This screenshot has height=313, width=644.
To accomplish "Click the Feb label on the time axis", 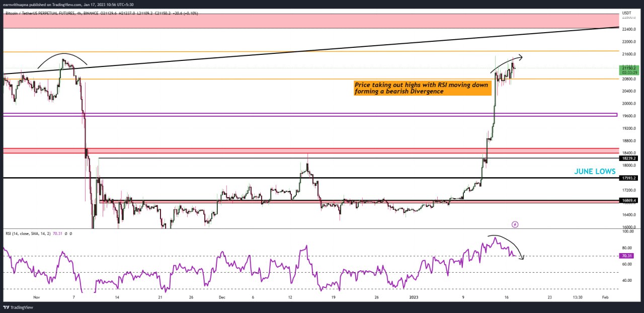I will click(605, 297).
